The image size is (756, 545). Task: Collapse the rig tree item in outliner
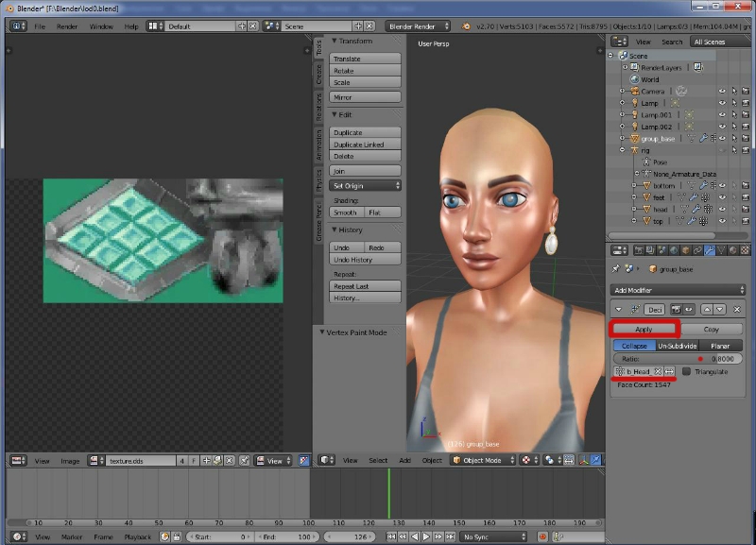coord(622,149)
